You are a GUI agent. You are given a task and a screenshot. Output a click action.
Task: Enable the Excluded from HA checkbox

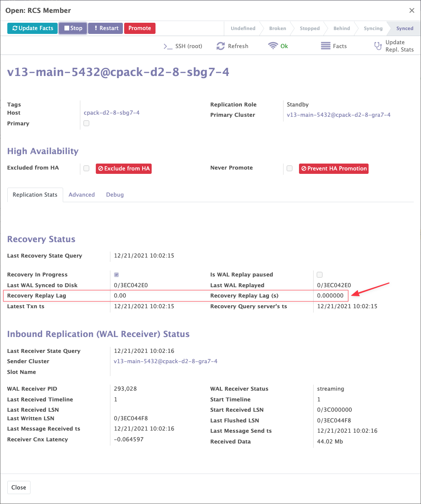click(x=86, y=168)
